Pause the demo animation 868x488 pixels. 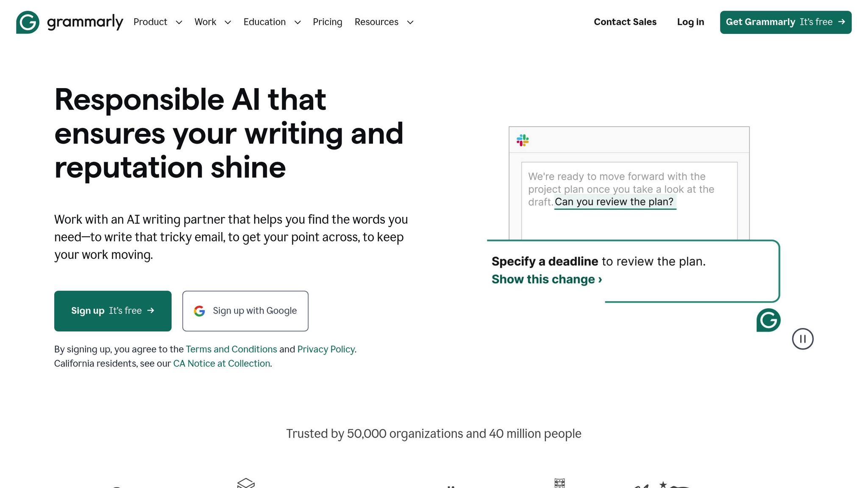click(802, 338)
